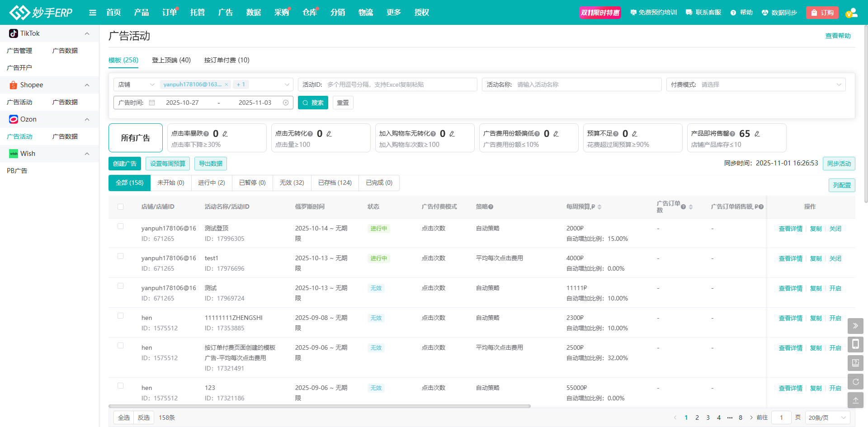Image resolution: width=868 pixels, height=427 pixels.
Task: Open the mobile app icon on right edge
Action: point(855,344)
